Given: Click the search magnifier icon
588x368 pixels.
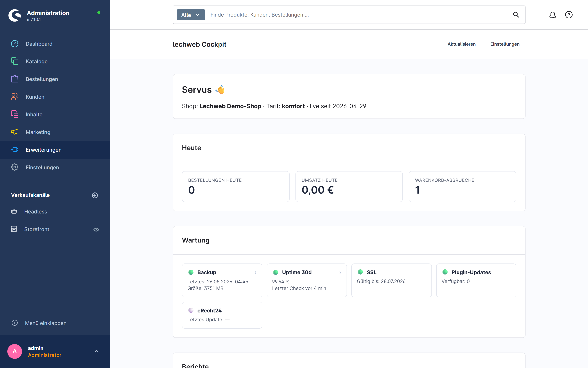Looking at the screenshot, I should coord(516,15).
